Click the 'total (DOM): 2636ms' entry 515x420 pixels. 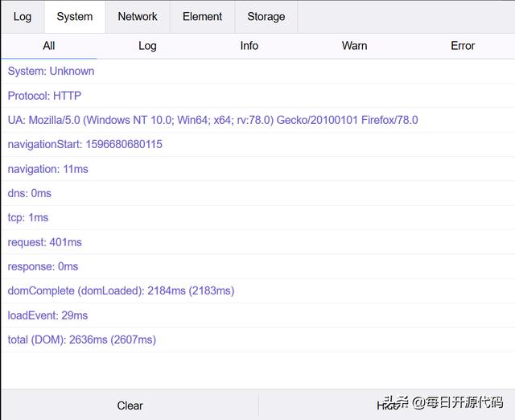pos(82,340)
